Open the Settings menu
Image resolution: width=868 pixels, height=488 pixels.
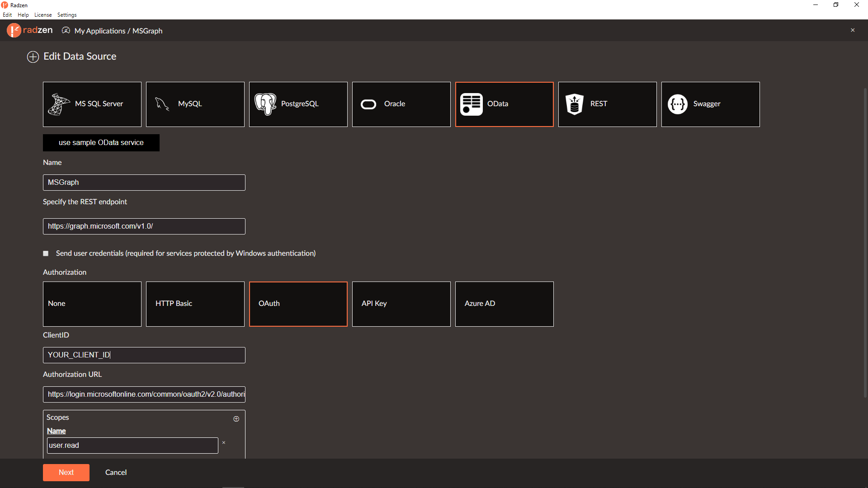(67, 15)
